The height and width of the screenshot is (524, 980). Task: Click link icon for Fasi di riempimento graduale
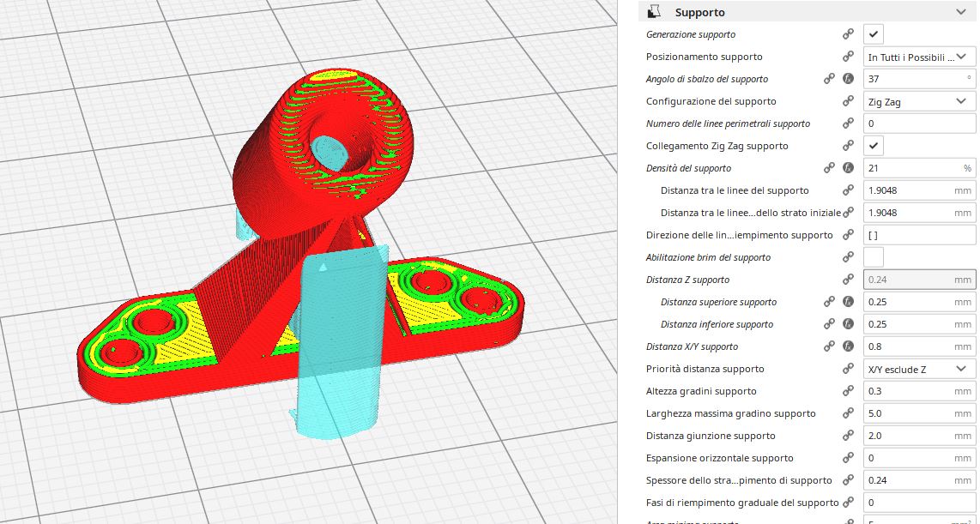pyautogui.click(x=848, y=503)
